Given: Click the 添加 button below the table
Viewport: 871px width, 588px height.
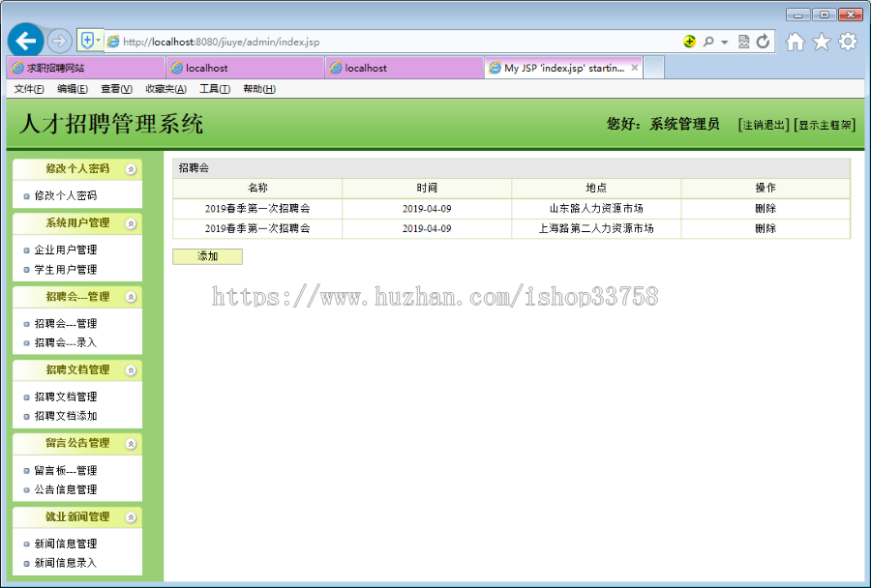Looking at the screenshot, I should (206, 255).
